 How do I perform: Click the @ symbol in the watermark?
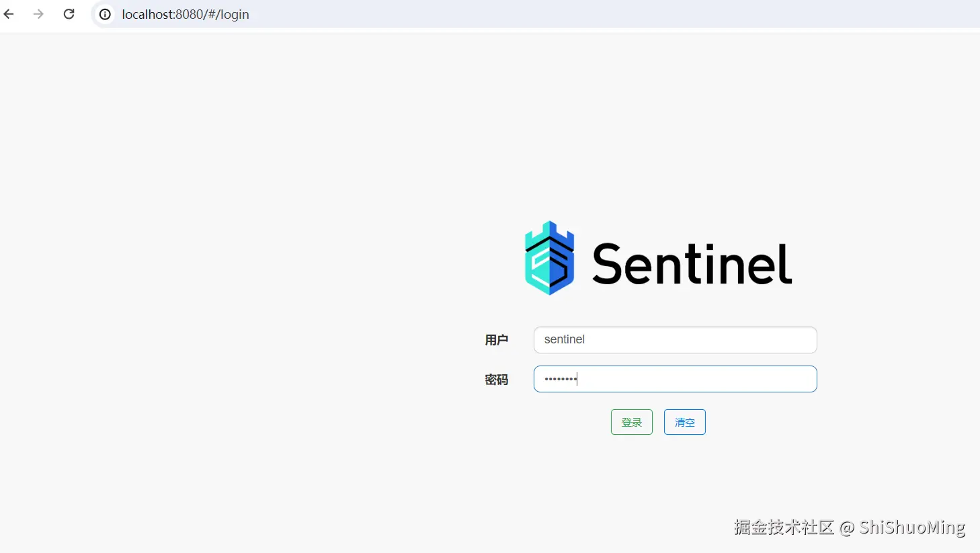847,528
